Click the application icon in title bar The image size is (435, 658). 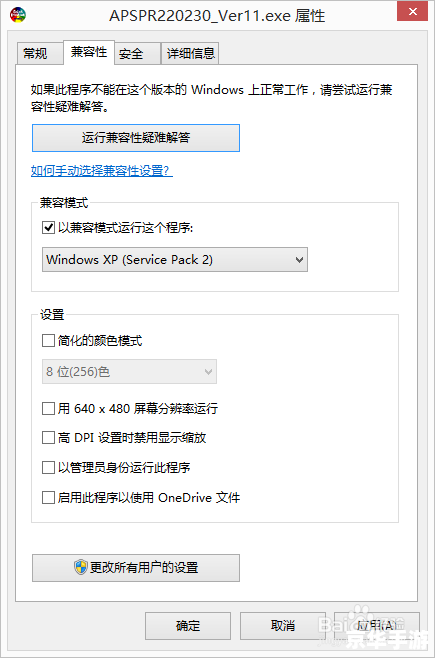(x=18, y=15)
